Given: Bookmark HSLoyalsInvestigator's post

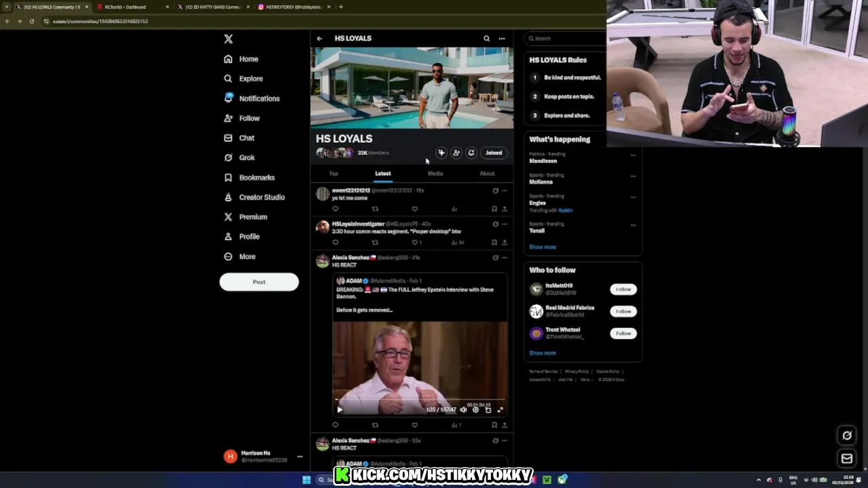Looking at the screenshot, I should coord(494,242).
